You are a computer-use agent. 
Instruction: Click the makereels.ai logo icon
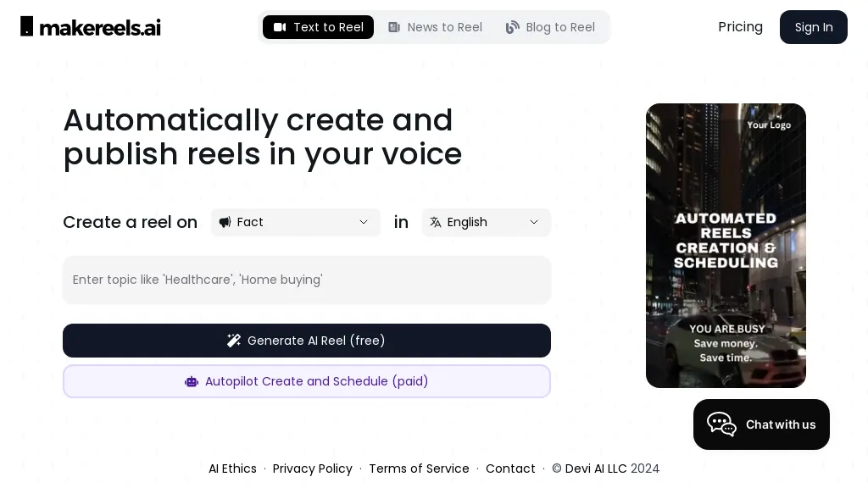click(27, 26)
